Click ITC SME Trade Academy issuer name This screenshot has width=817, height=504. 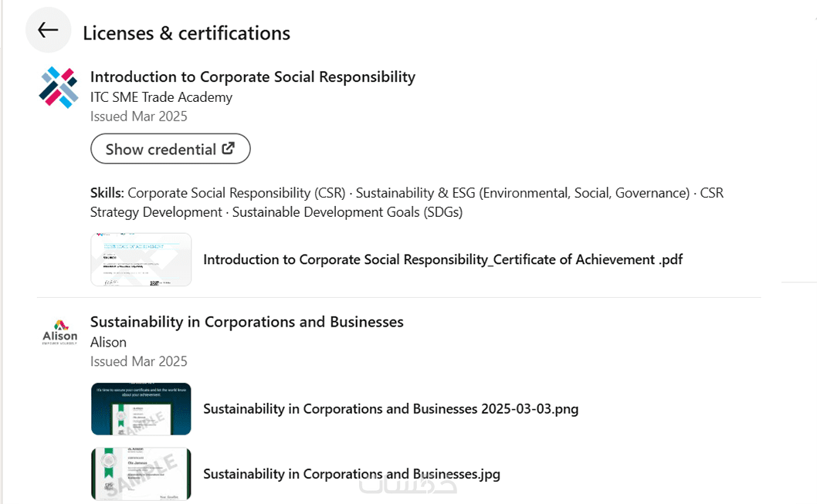pyautogui.click(x=161, y=96)
